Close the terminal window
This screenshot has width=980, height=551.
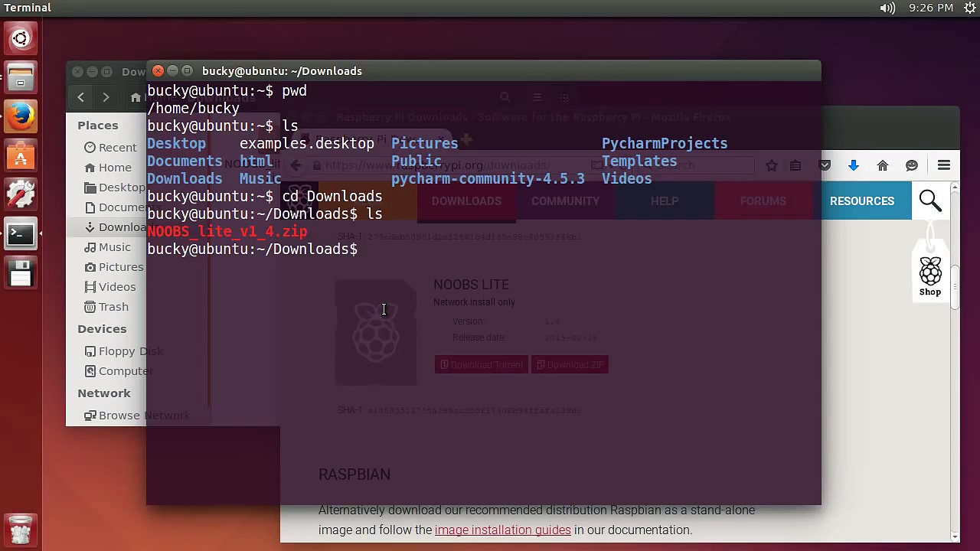(x=158, y=71)
